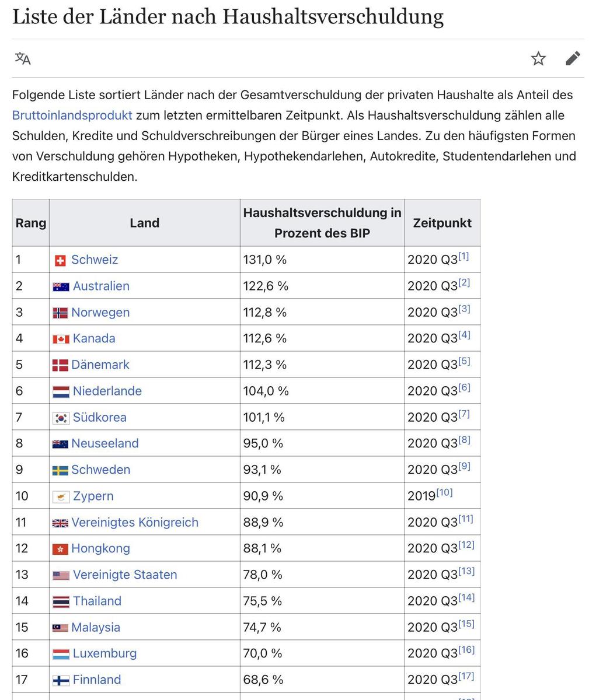Add page to watchlist with star icon
This screenshot has height=700, width=589.
click(x=538, y=58)
